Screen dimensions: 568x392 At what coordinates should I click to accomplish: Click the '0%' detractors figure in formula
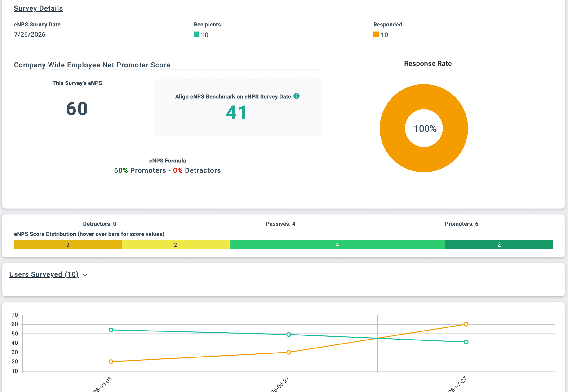177,170
